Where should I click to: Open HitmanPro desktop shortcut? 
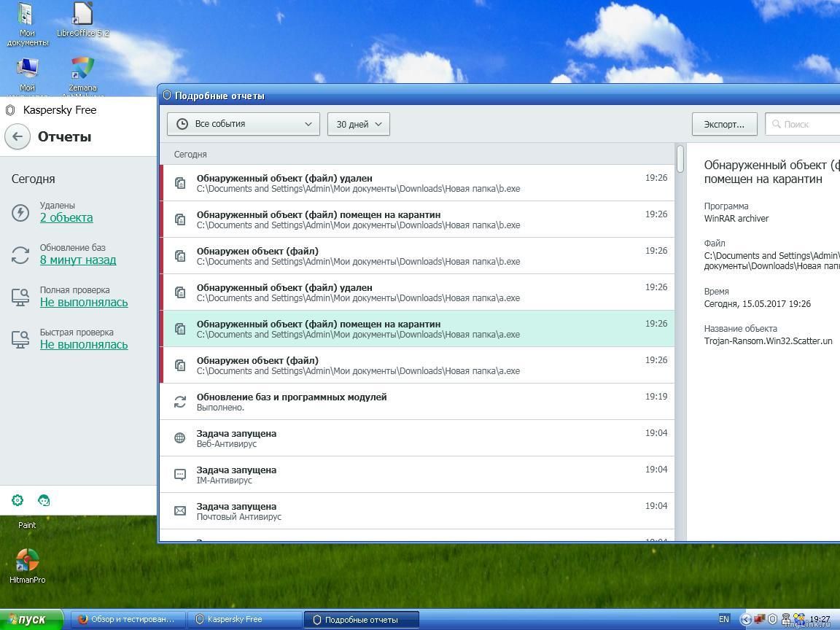27,566
